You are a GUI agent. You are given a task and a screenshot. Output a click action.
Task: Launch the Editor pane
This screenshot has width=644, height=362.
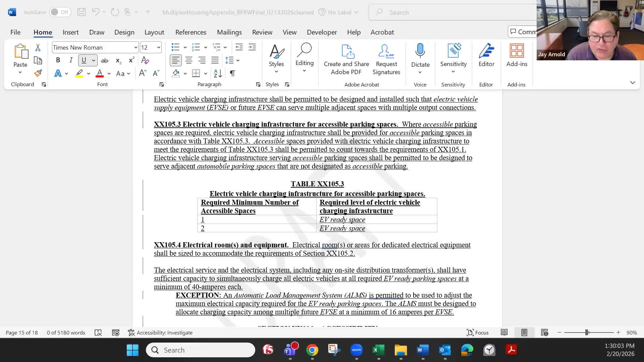click(486, 55)
